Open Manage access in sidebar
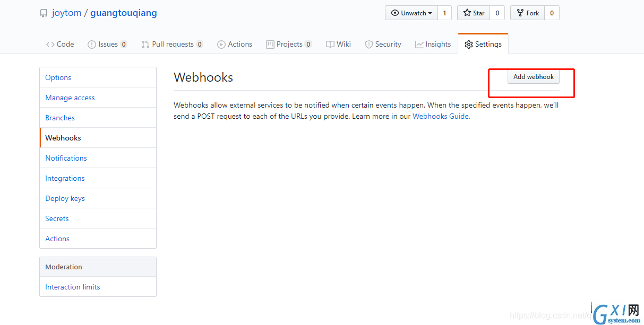The image size is (644, 325). (98, 98)
